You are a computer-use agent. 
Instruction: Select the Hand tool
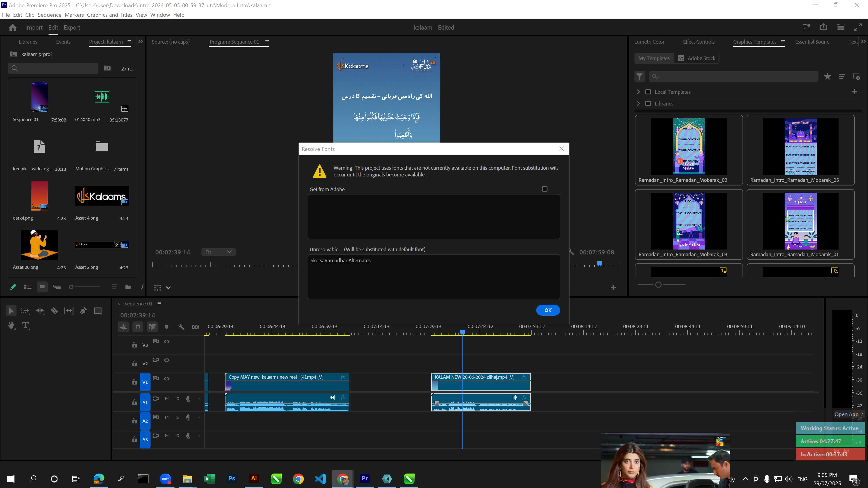(11, 325)
